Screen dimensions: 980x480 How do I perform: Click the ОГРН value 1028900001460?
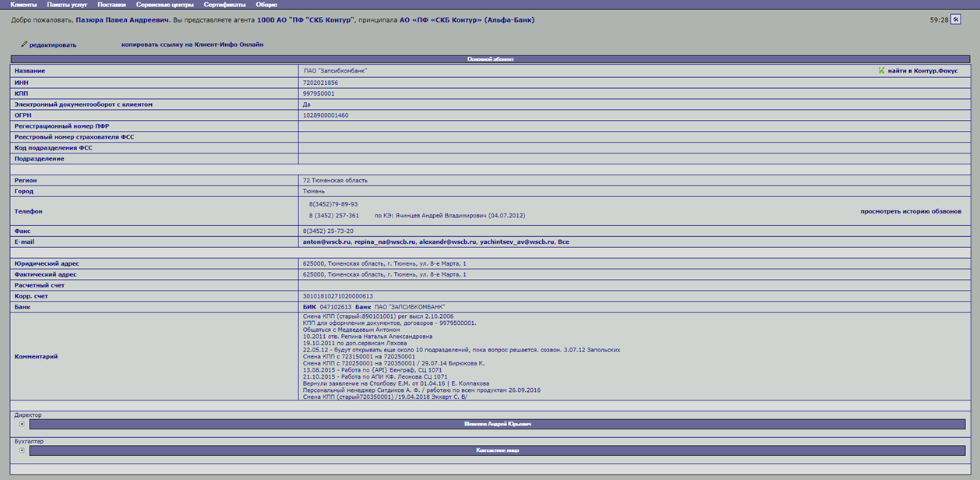click(x=326, y=115)
